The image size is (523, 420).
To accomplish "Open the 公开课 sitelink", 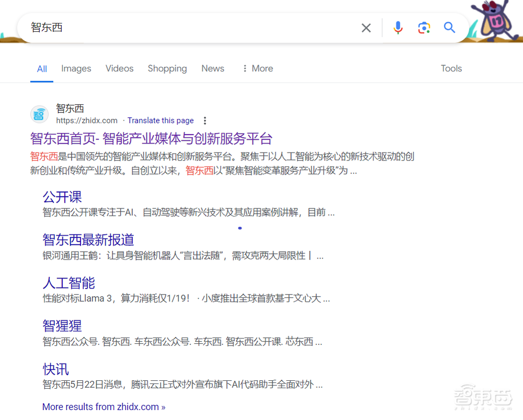I will (62, 197).
